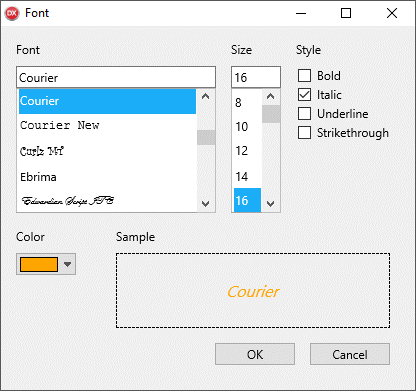Choose size 10 in size list

(247, 127)
